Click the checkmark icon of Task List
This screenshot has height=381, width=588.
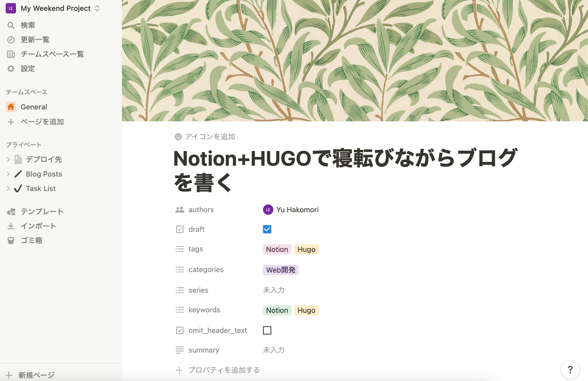coord(18,188)
